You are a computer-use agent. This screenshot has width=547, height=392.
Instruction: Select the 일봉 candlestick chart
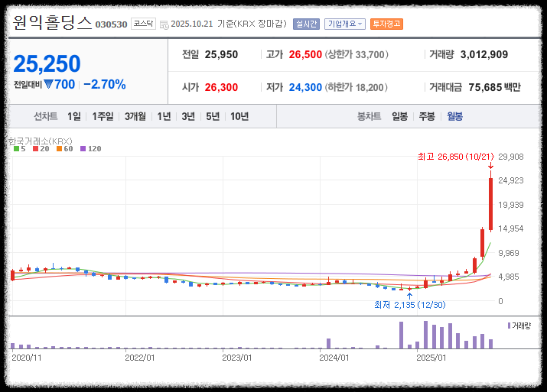pos(399,116)
